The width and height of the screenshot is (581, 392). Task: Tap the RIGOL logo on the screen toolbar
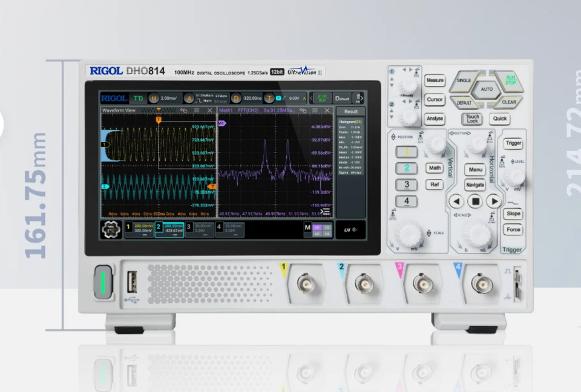click(114, 98)
